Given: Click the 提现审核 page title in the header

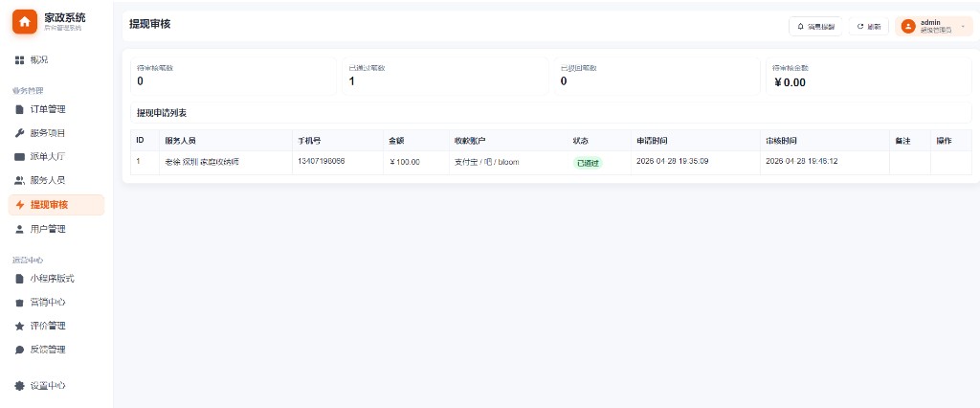Looking at the screenshot, I should click(150, 24).
